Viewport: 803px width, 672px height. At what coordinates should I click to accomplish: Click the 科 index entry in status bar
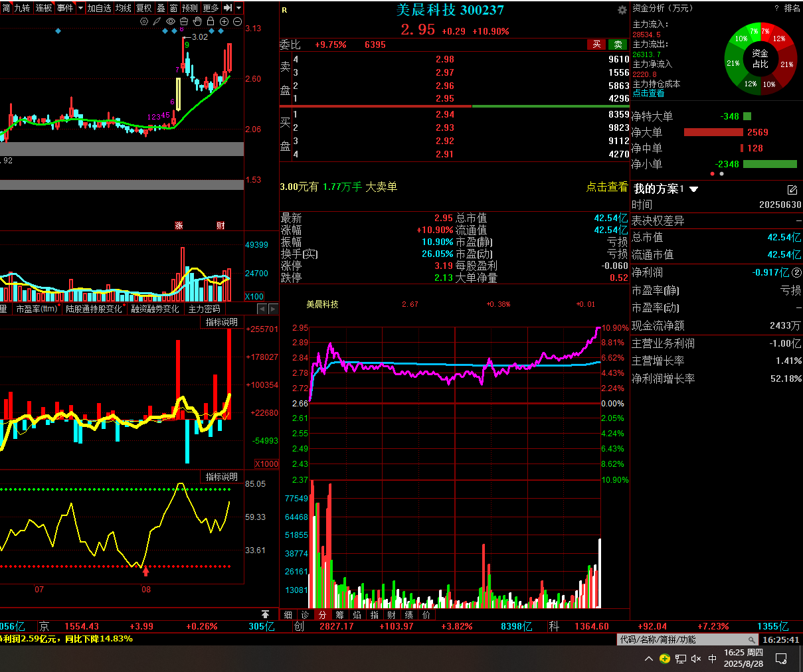tap(555, 626)
